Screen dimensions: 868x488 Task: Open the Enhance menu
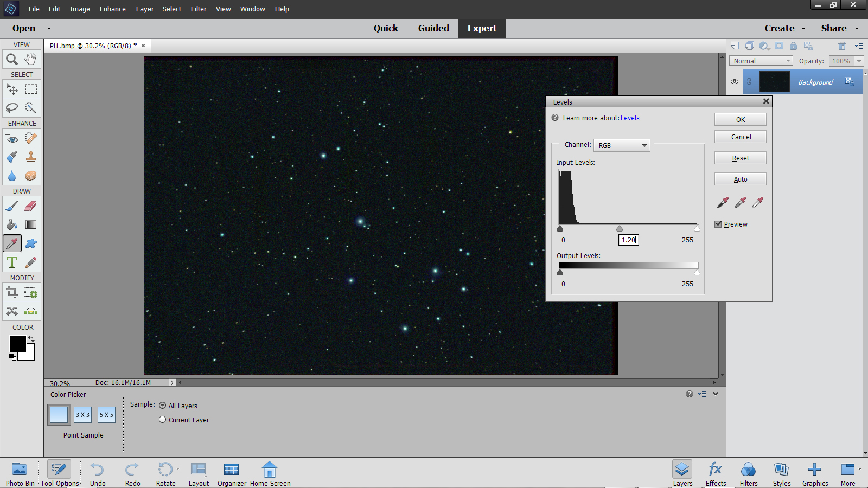112,9
